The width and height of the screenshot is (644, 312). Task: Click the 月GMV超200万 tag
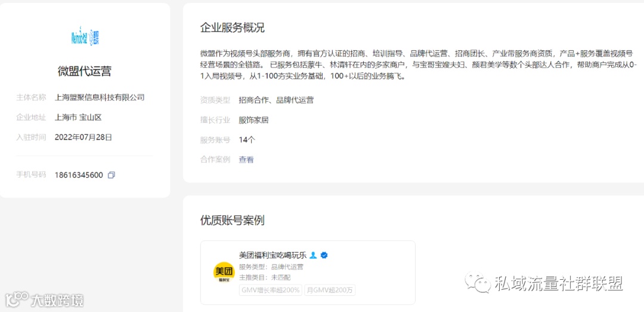click(330, 290)
